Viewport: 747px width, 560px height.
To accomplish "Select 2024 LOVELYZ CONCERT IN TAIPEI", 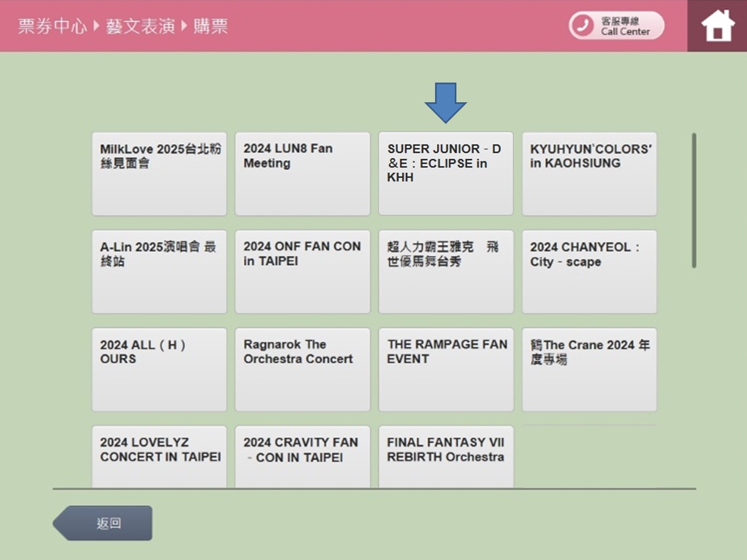I will tap(159, 457).
